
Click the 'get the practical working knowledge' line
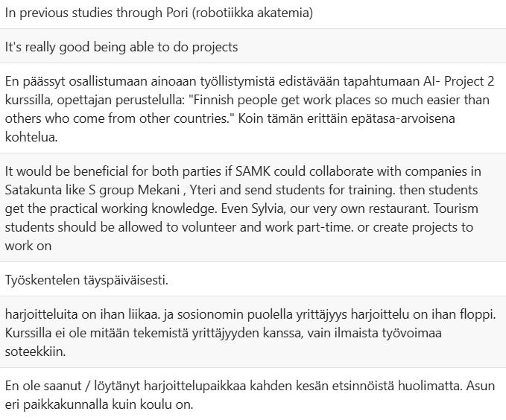pyautogui.click(x=111, y=209)
